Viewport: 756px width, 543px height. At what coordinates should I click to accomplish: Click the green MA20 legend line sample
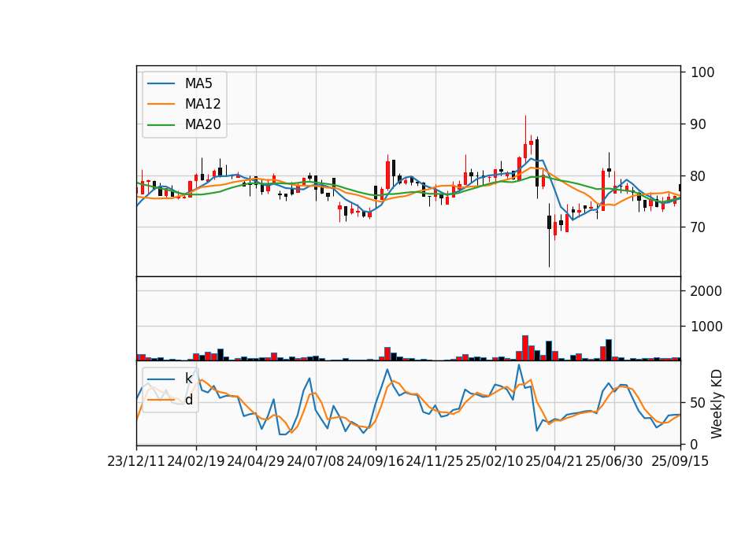(161, 124)
